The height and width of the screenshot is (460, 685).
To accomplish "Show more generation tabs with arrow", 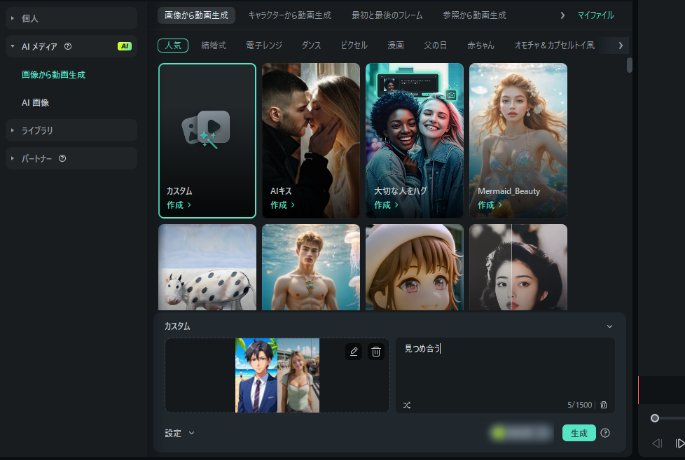I will 562,15.
